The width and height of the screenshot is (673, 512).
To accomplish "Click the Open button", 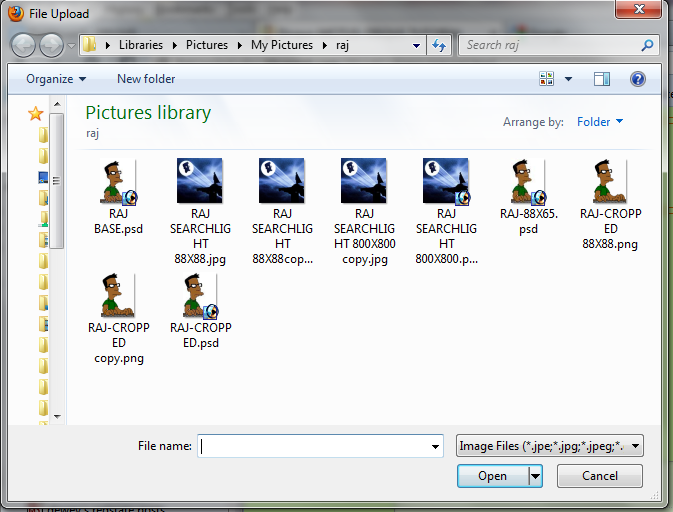I will [493, 476].
